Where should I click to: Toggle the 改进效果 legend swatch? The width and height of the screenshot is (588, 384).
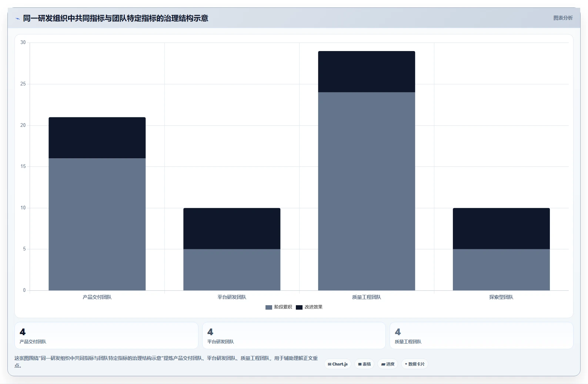(299, 307)
